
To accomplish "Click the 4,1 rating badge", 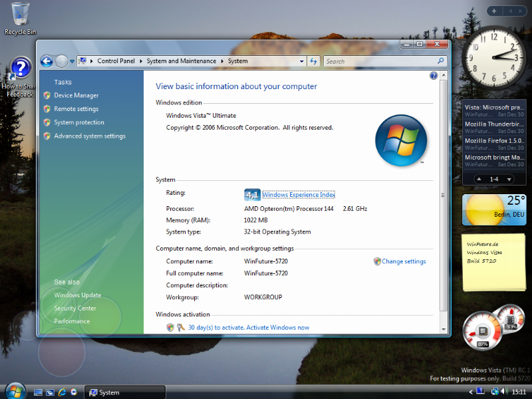I will coord(252,195).
